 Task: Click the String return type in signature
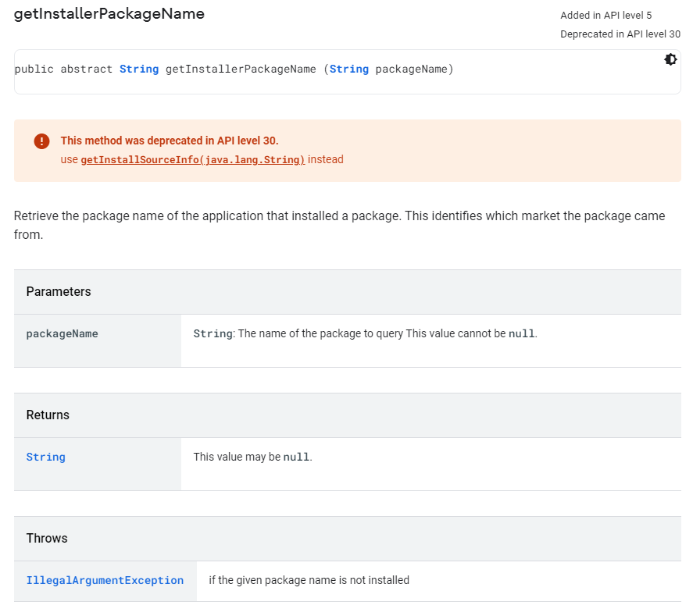point(139,69)
